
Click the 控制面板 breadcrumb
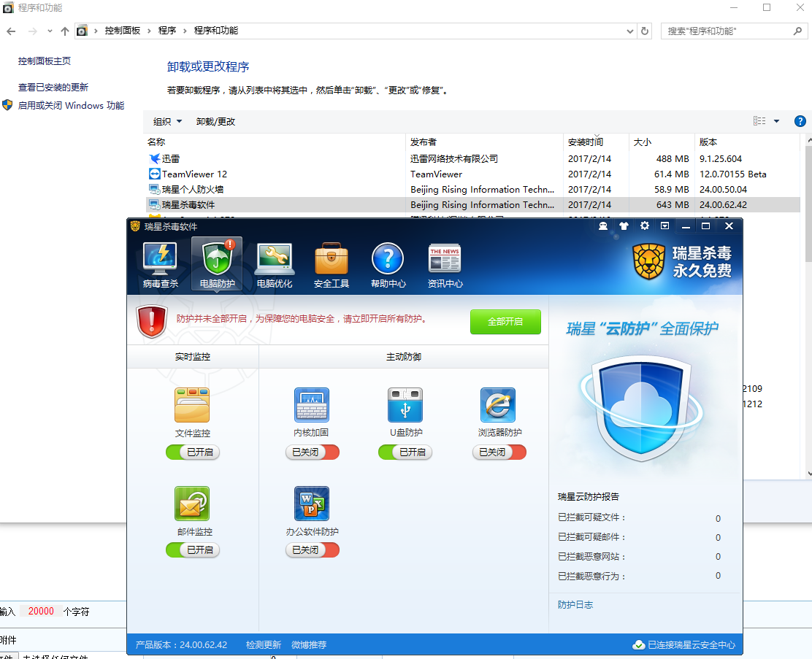[123, 31]
